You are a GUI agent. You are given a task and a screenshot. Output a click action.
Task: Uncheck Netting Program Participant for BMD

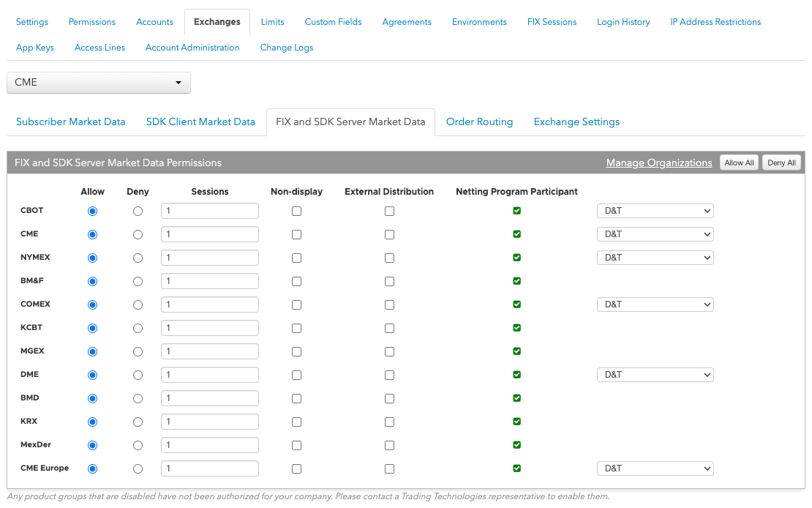516,398
